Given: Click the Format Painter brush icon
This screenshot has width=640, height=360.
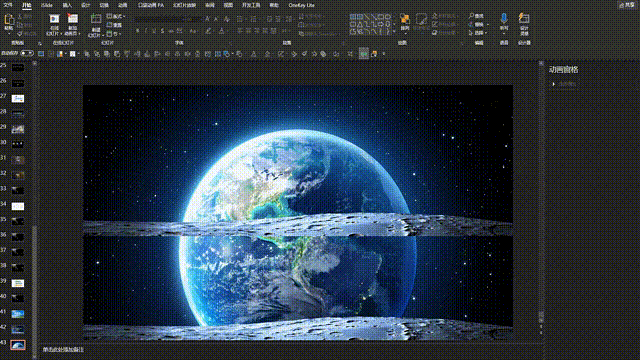Looking at the screenshot, I should [x=20, y=33].
